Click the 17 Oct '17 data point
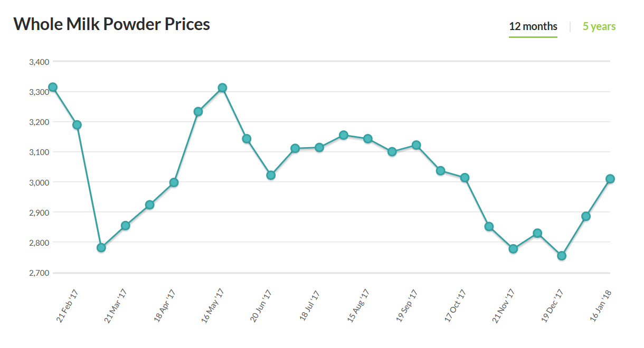 pyautogui.click(x=465, y=178)
